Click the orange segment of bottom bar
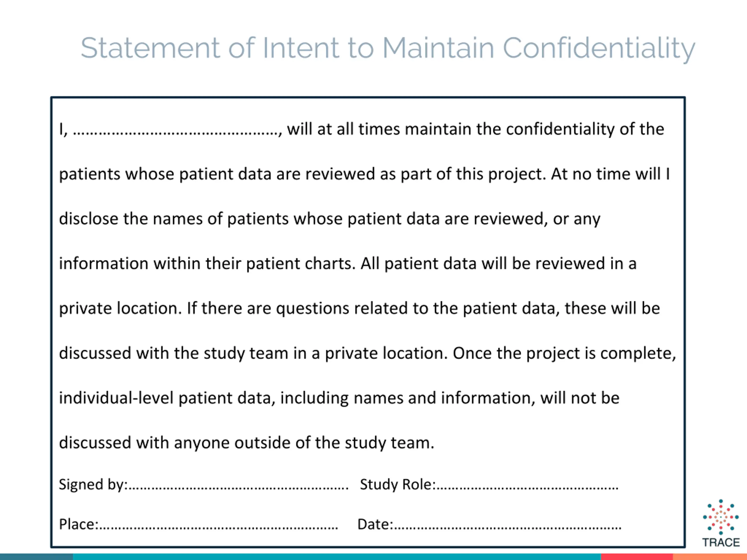Image resolution: width=747 pixels, height=560 pixels. [710, 556]
